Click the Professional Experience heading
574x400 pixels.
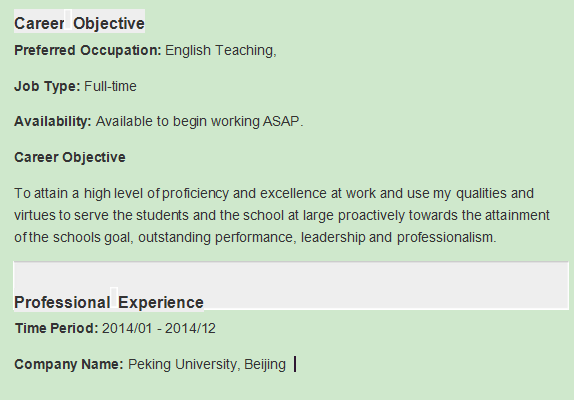pyautogui.click(x=109, y=303)
